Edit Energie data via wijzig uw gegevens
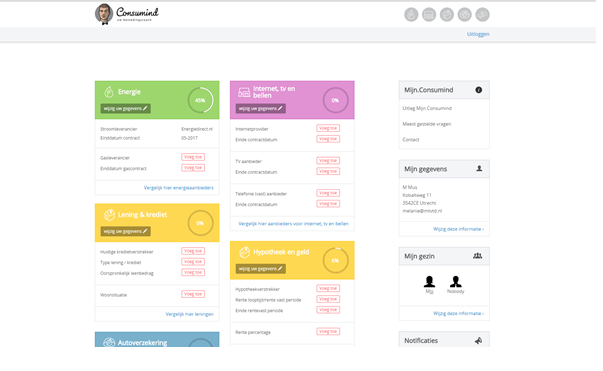Image resolution: width=603 pixels, height=371 pixels. [125, 108]
